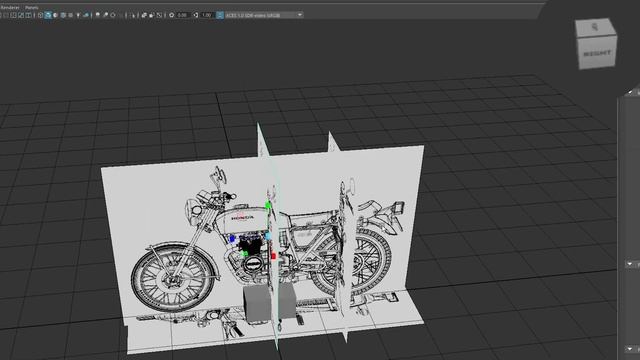Toggle multisample anti-aliasing icon

[x=113, y=15]
